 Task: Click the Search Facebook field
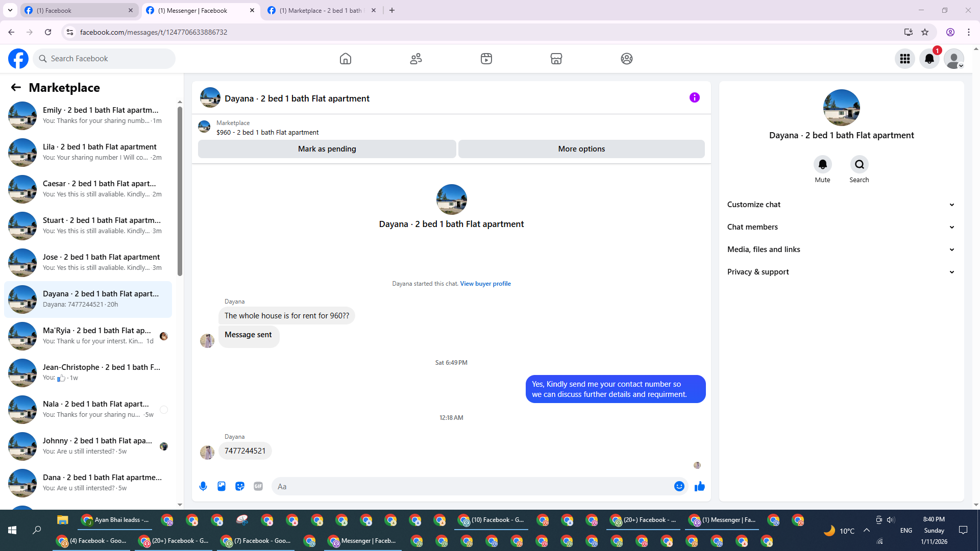click(x=104, y=59)
